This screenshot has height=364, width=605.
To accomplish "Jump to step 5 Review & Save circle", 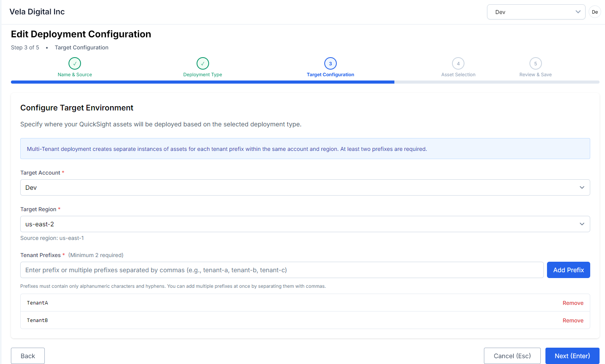I will (x=536, y=63).
